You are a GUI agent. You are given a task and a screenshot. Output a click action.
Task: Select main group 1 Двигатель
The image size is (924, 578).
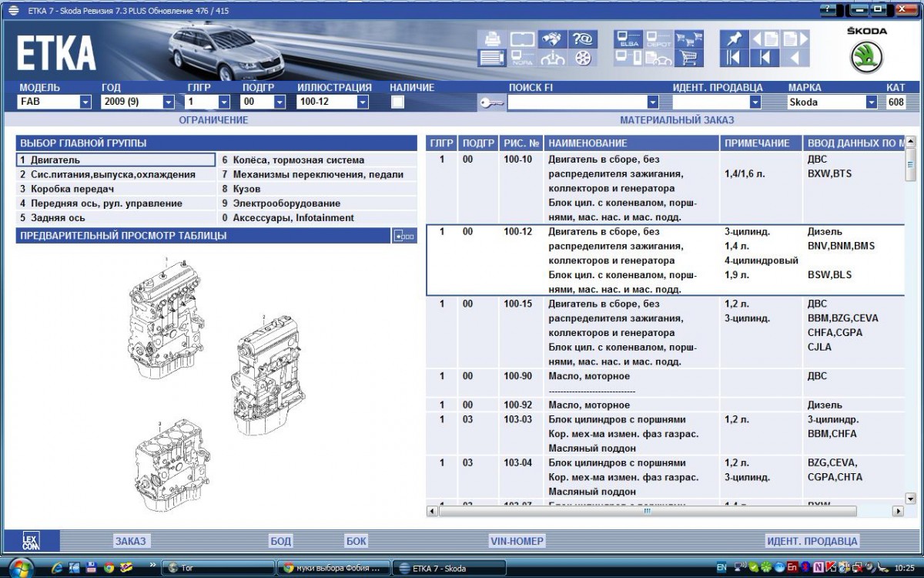click(x=115, y=160)
